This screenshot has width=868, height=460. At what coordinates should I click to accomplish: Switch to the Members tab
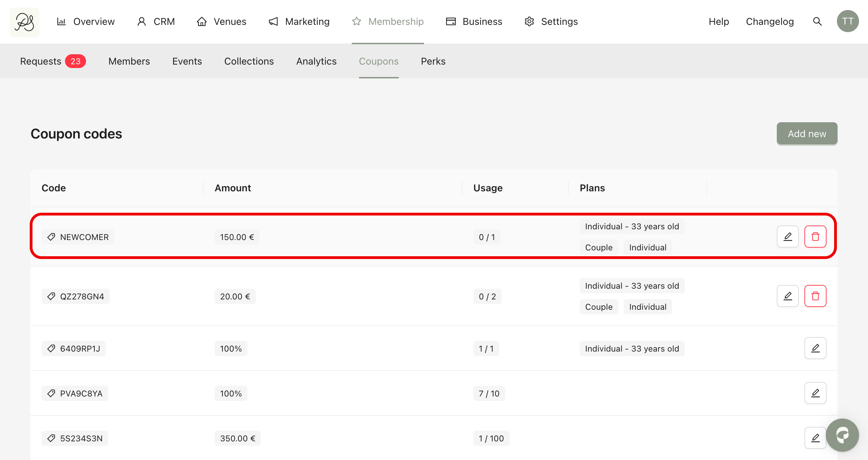point(129,61)
